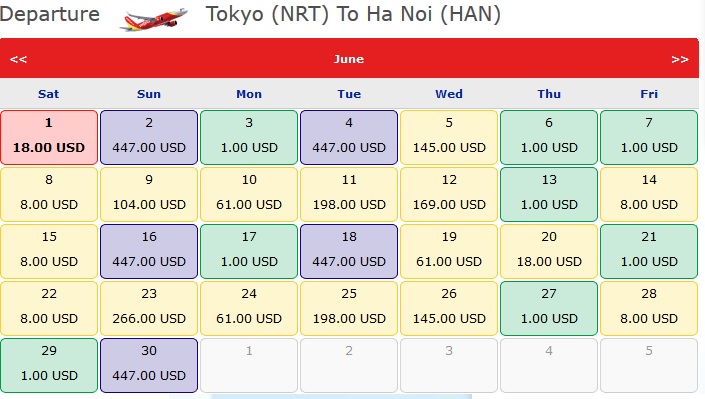Image resolution: width=705 pixels, height=399 pixels.
Task: Select June 27 fare 1.00 USD
Action: pyautogui.click(x=549, y=309)
